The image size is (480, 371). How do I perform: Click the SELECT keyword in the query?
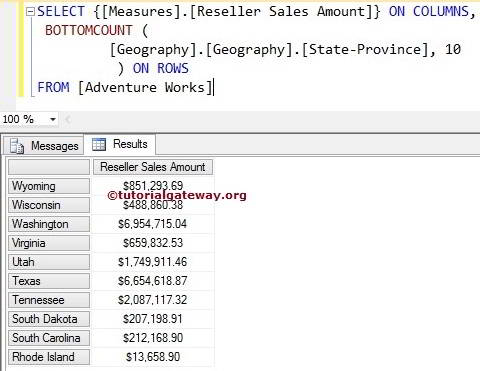click(x=61, y=12)
